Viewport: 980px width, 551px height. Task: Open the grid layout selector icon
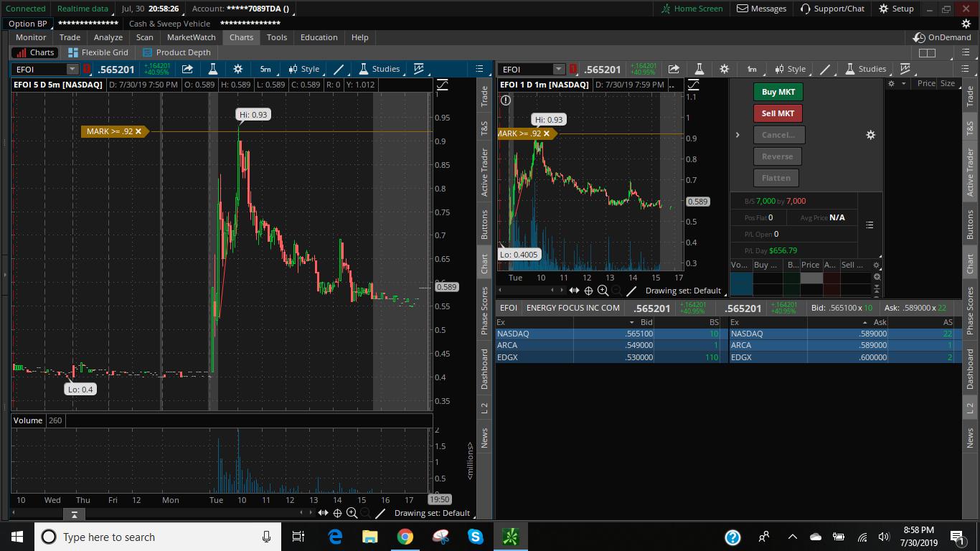tap(927, 52)
